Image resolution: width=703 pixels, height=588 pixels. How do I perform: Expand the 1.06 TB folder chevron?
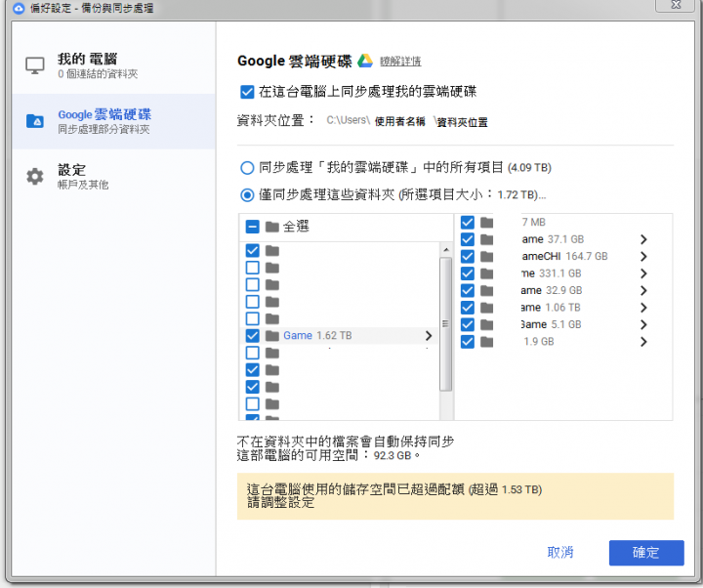[643, 308]
